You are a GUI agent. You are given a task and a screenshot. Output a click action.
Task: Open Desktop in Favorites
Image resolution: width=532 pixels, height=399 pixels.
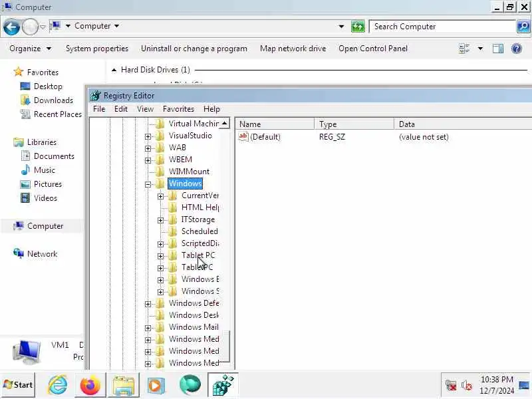(48, 86)
